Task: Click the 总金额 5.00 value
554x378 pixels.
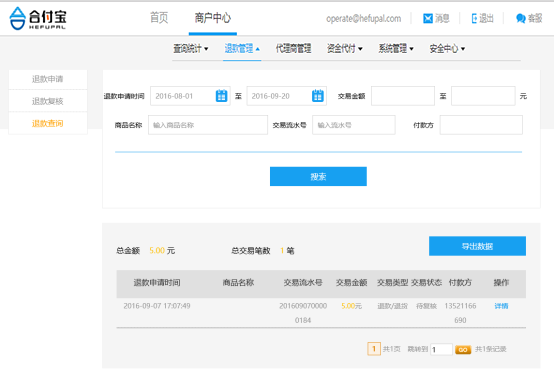Action: pyautogui.click(x=157, y=250)
